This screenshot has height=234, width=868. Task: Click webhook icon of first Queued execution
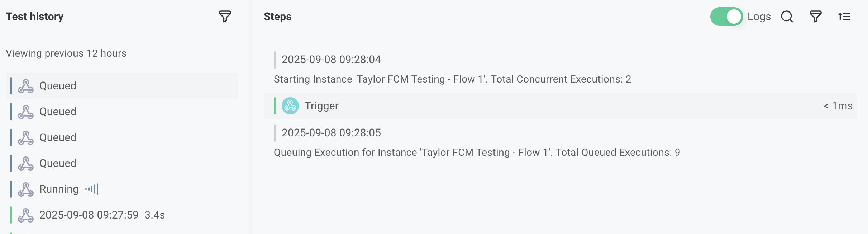coord(26,86)
